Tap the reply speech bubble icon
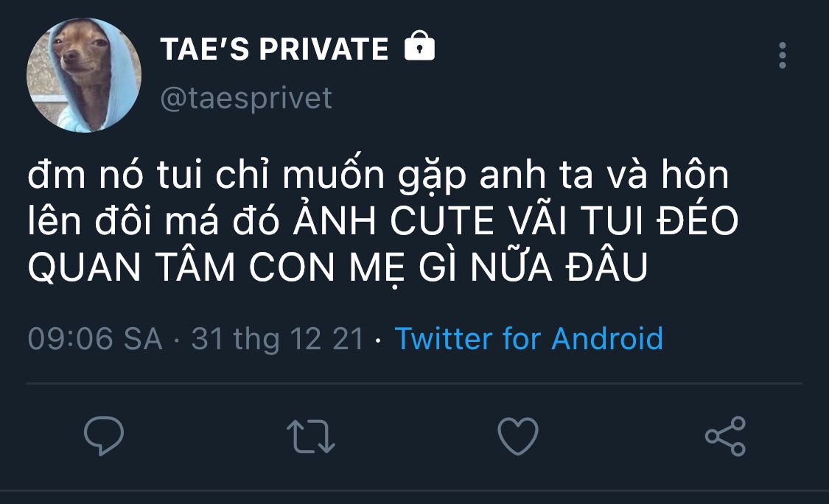The height and width of the screenshot is (504, 829). (x=103, y=435)
